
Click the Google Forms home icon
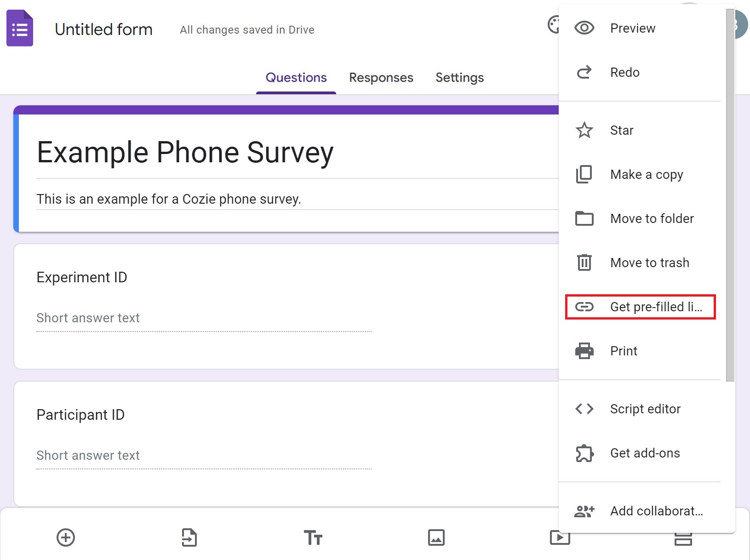click(x=20, y=29)
